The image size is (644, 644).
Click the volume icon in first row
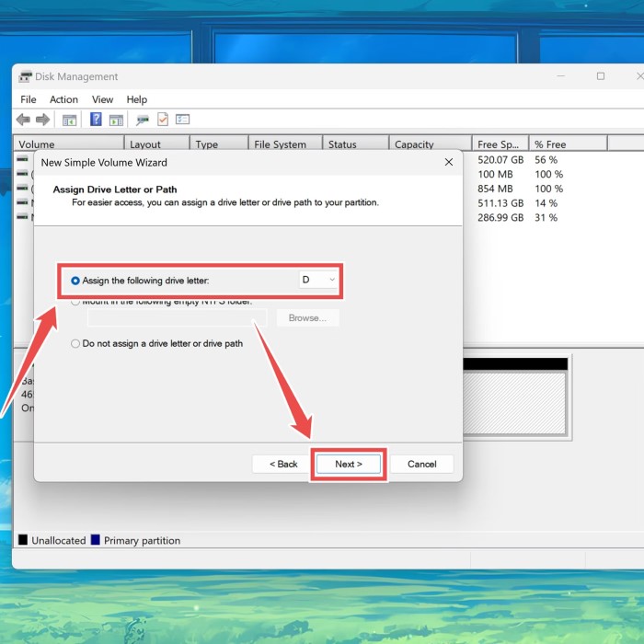23,159
